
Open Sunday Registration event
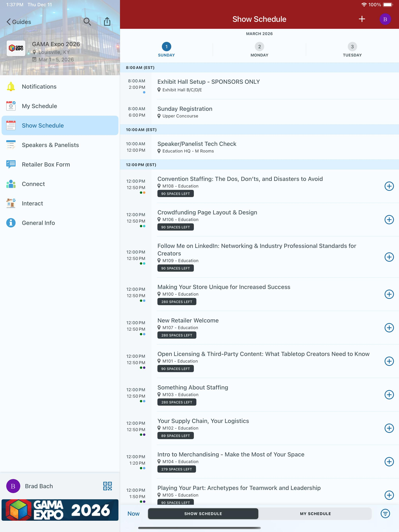[260, 112]
